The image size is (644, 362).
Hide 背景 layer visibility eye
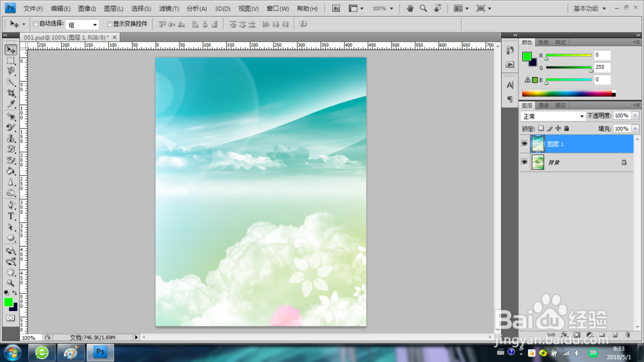tap(524, 162)
